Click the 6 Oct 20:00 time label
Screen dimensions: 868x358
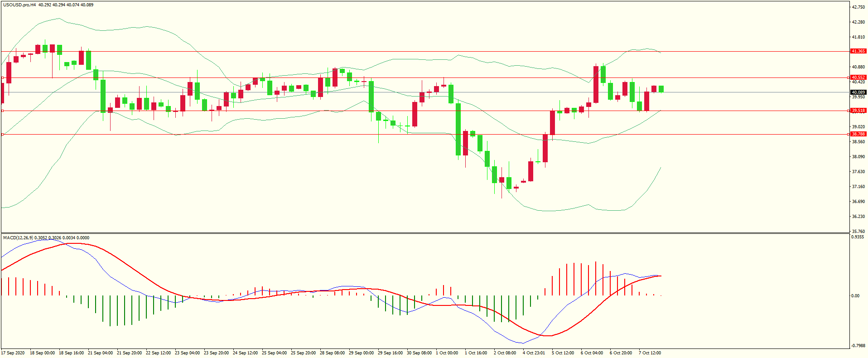coord(621,353)
